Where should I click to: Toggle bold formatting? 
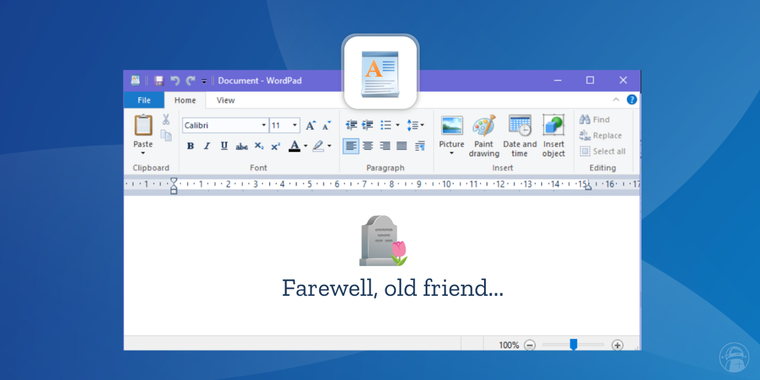(x=190, y=146)
